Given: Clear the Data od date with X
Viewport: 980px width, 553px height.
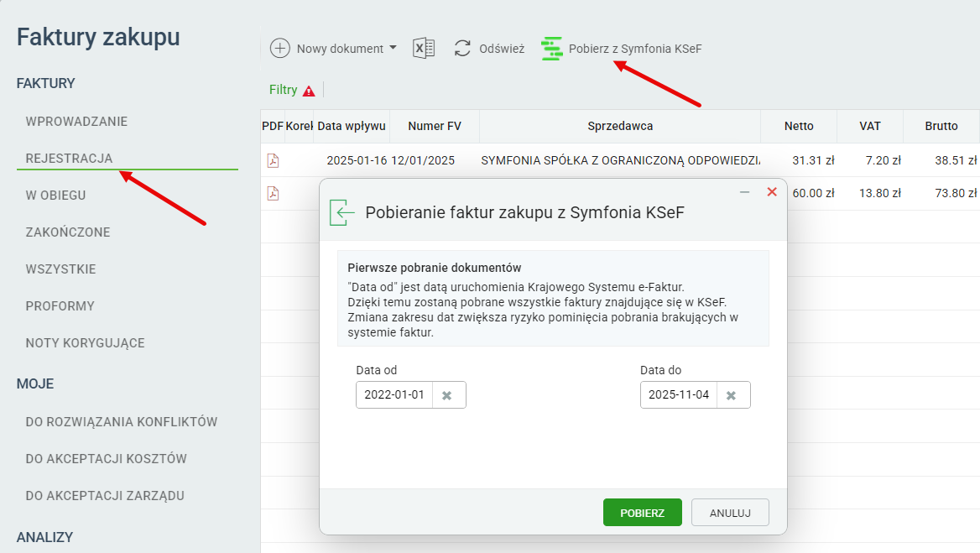Looking at the screenshot, I should [x=447, y=395].
